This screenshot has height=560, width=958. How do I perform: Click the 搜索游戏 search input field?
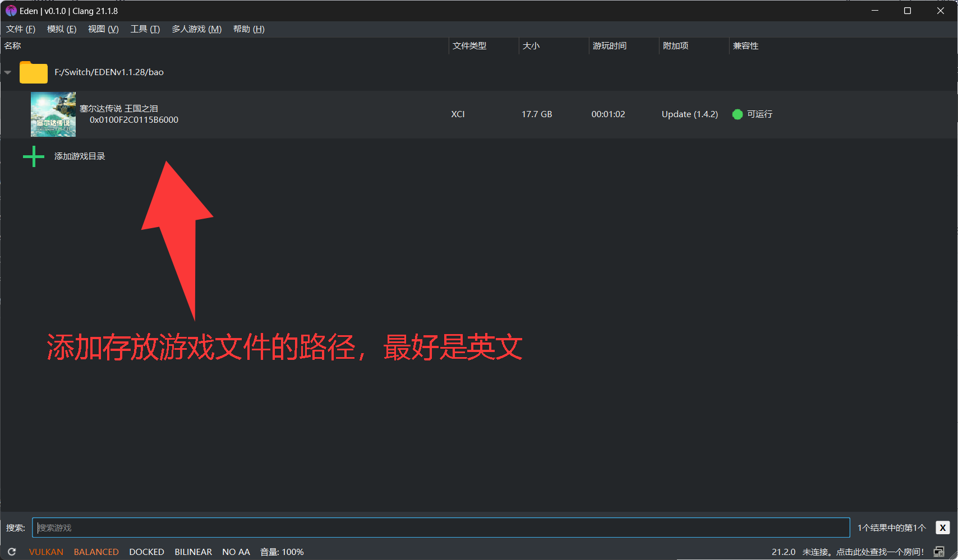click(440, 527)
